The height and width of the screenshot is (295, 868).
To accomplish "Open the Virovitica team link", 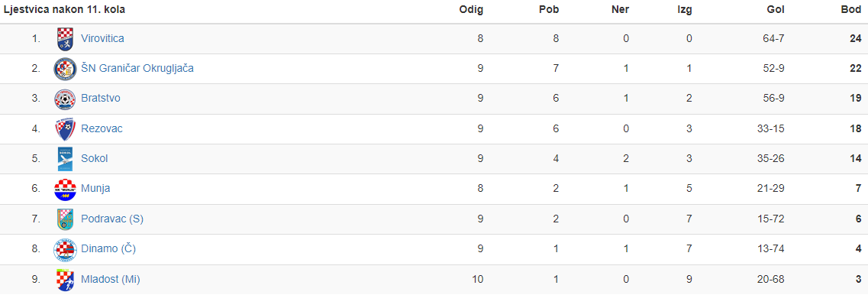I will click(102, 39).
